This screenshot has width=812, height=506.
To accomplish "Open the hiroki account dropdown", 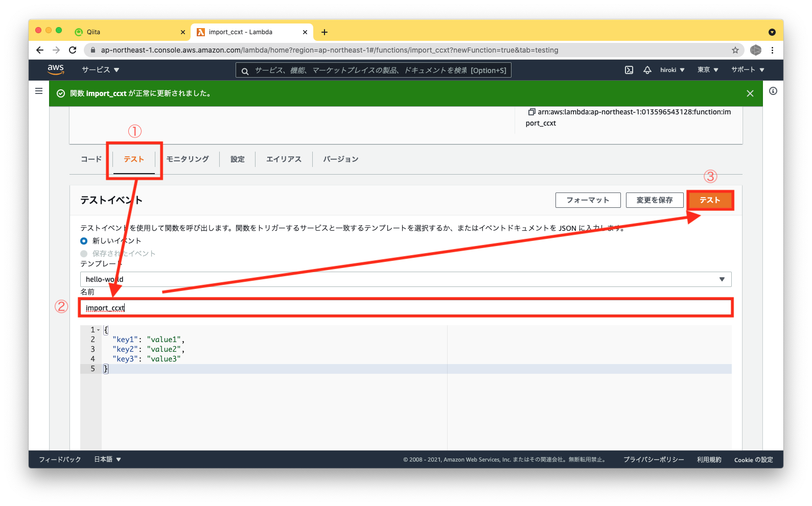I will pos(672,70).
